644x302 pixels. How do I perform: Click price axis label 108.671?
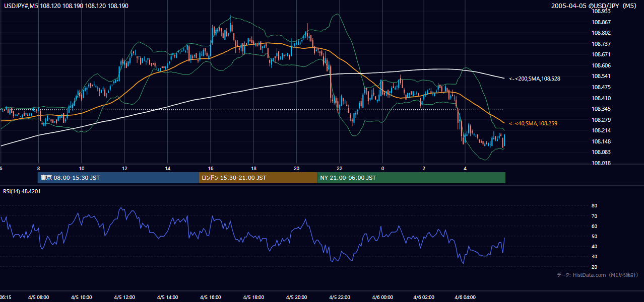coord(602,54)
